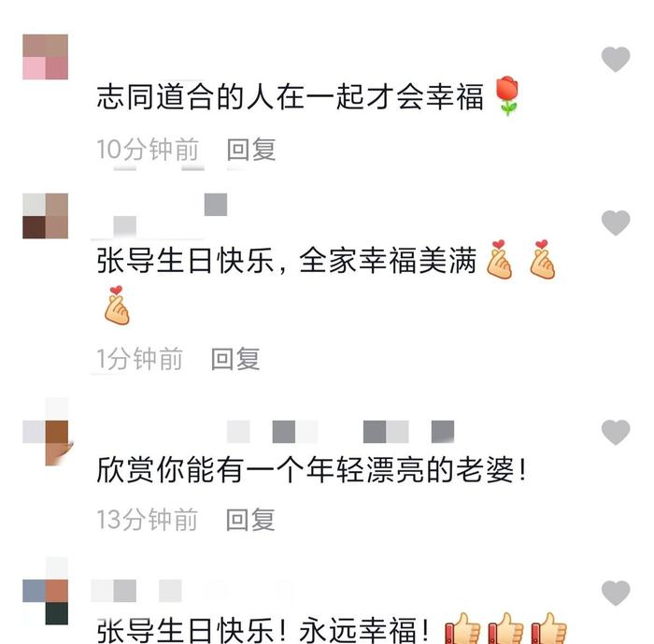Click the finger-heart emoji on the wrapped line
This screenshot has width=654, height=644.
coord(117,305)
